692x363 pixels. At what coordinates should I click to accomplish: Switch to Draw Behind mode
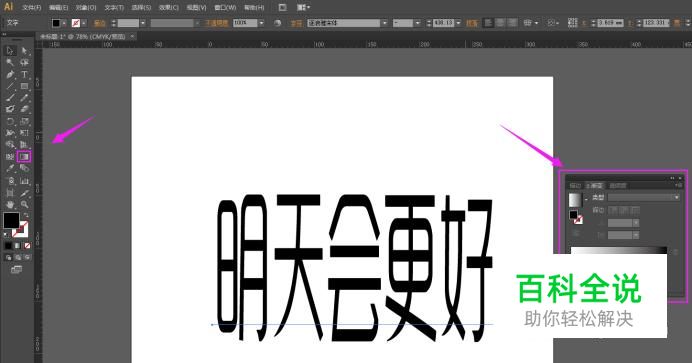coord(18,257)
